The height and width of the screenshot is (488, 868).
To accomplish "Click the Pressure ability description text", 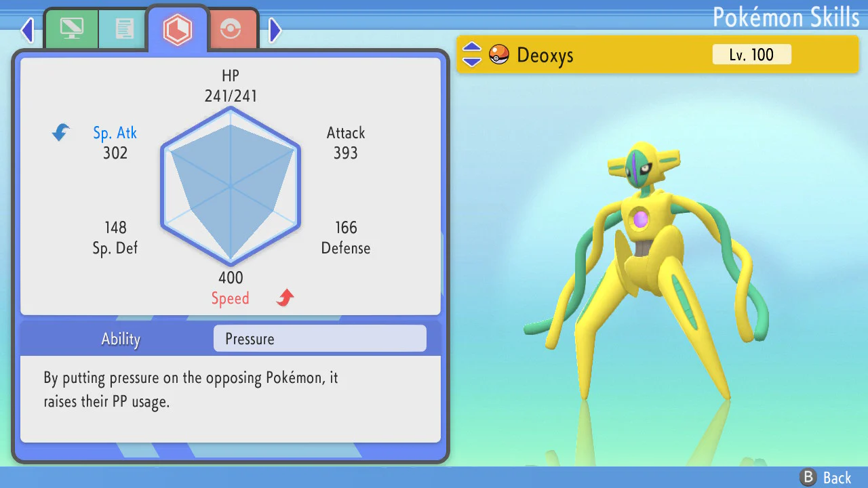I will tap(191, 390).
